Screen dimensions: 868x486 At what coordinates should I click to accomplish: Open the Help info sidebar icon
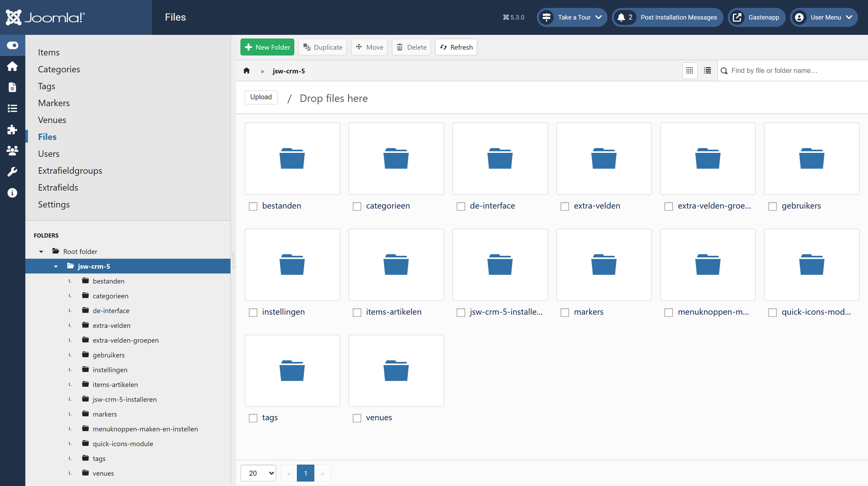12,193
